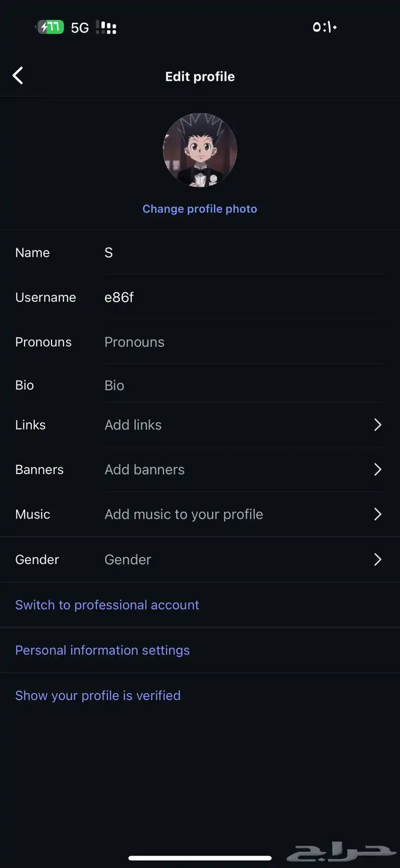Tap Change profile photo link
The width and height of the screenshot is (400, 868).
pos(199,209)
